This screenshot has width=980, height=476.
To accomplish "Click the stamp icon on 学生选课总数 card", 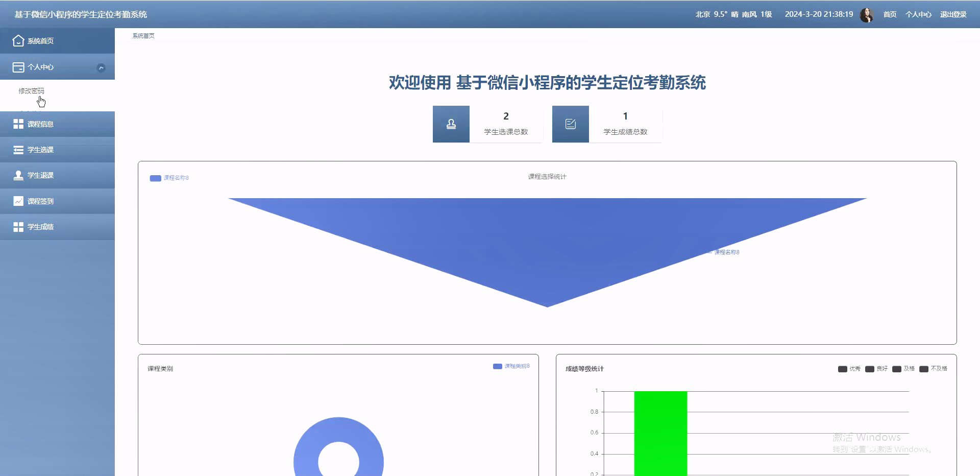I will pos(451,124).
